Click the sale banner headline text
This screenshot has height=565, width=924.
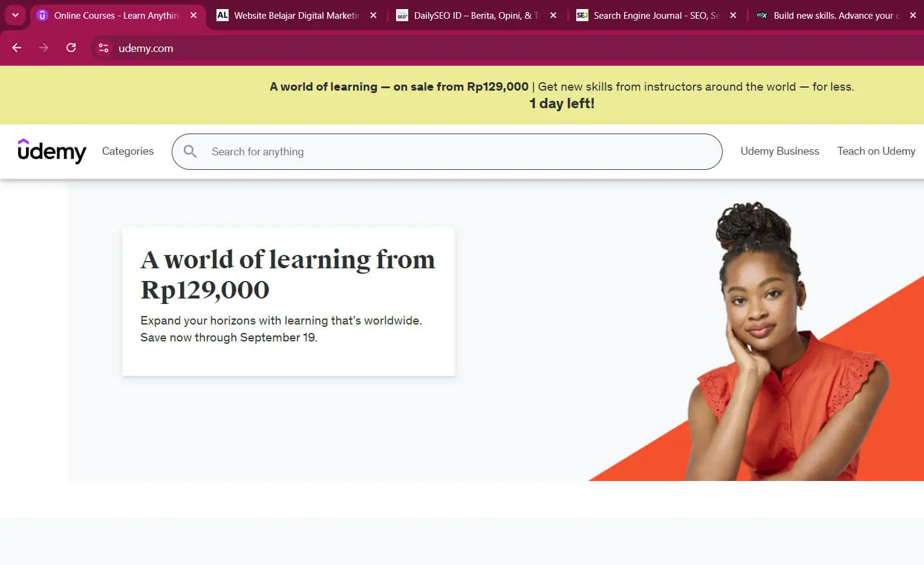click(399, 86)
